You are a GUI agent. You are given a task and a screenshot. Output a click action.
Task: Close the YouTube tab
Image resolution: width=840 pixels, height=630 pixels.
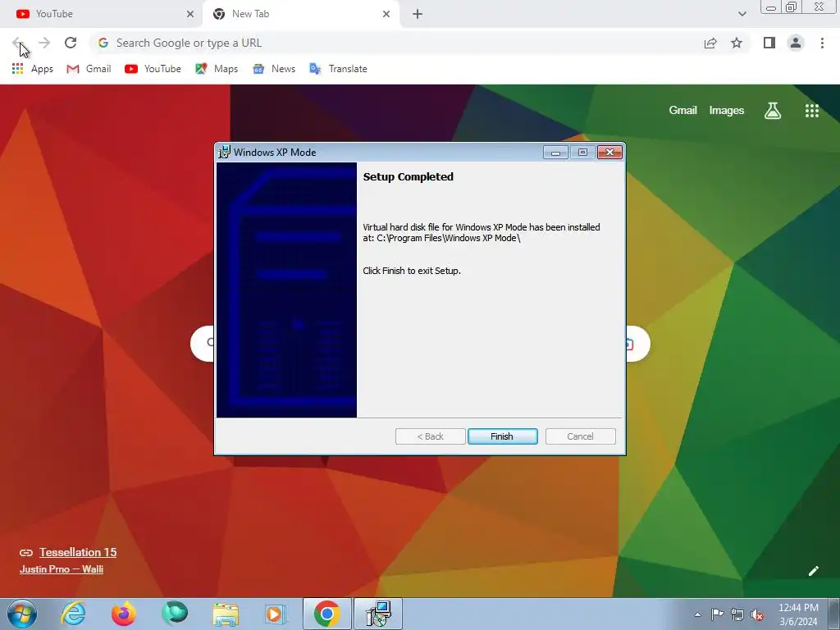(x=189, y=14)
